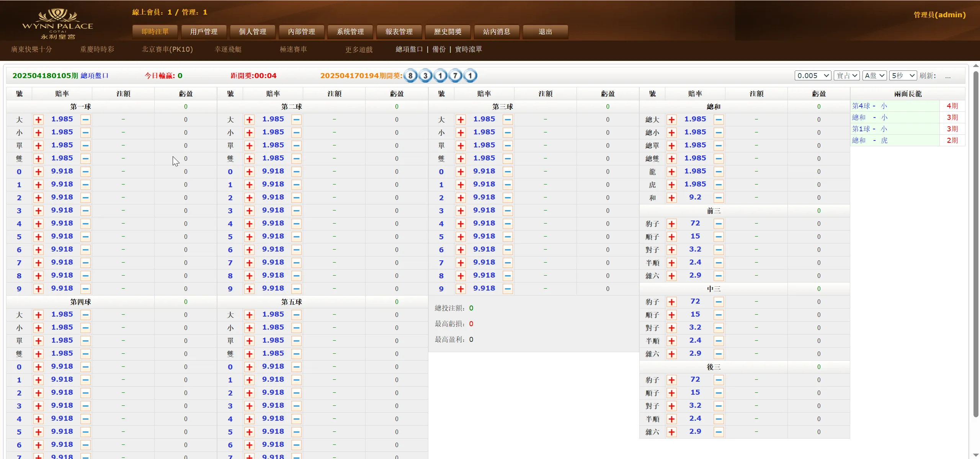980x459 pixels.
Task: Increase odds for 大 in 第一球
Action: point(38,119)
